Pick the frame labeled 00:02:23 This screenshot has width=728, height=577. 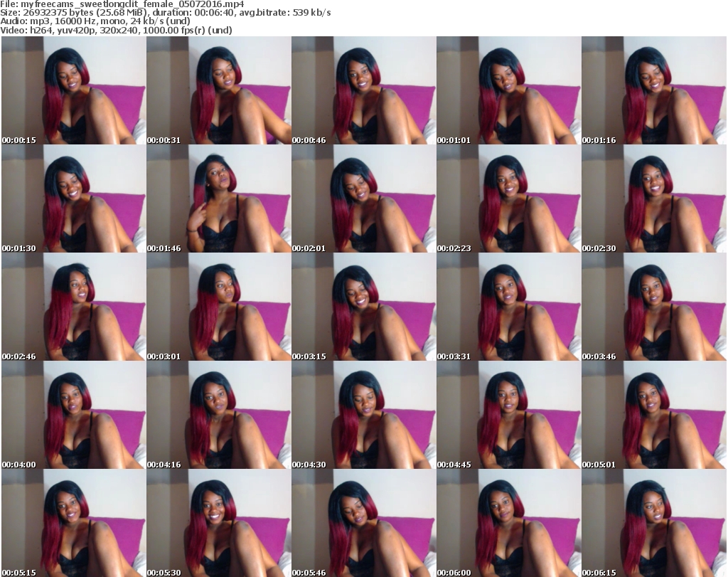pos(509,198)
